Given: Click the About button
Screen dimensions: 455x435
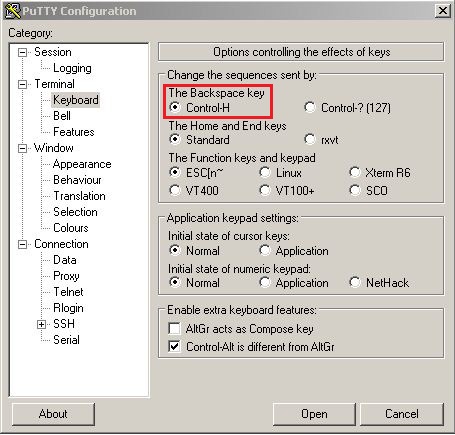Looking at the screenshot, I should coord(53,414).
